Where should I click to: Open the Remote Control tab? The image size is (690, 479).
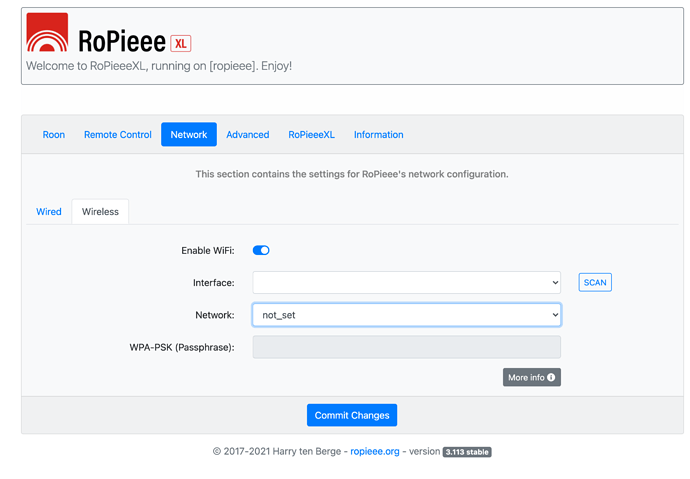117,135
